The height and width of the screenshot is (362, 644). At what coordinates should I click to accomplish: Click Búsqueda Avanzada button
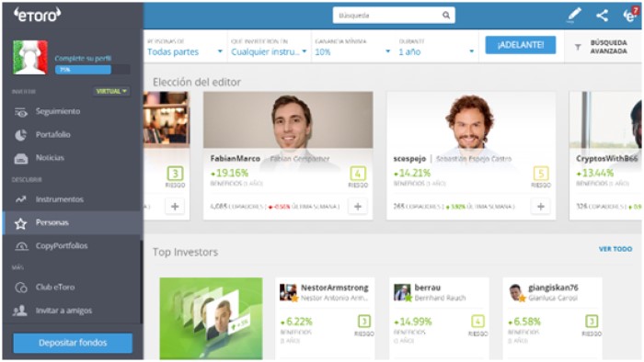(x=604, y=47)
